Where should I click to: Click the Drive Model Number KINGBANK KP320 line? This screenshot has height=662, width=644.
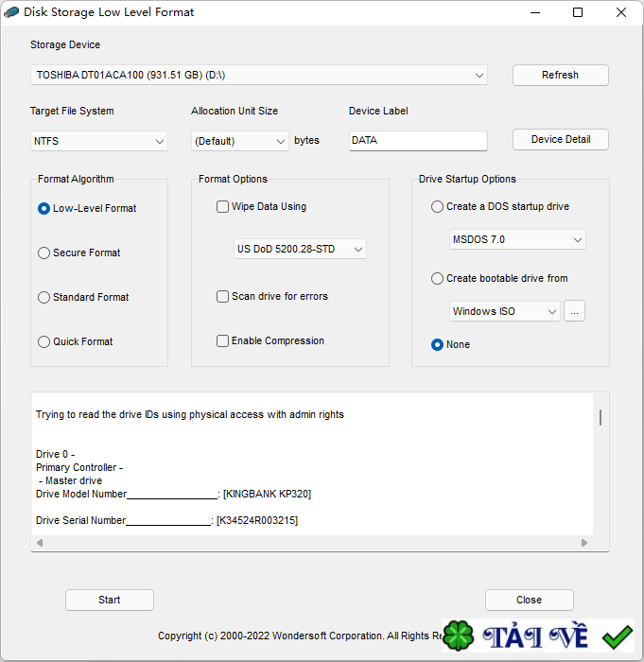(x=174, y=494)
